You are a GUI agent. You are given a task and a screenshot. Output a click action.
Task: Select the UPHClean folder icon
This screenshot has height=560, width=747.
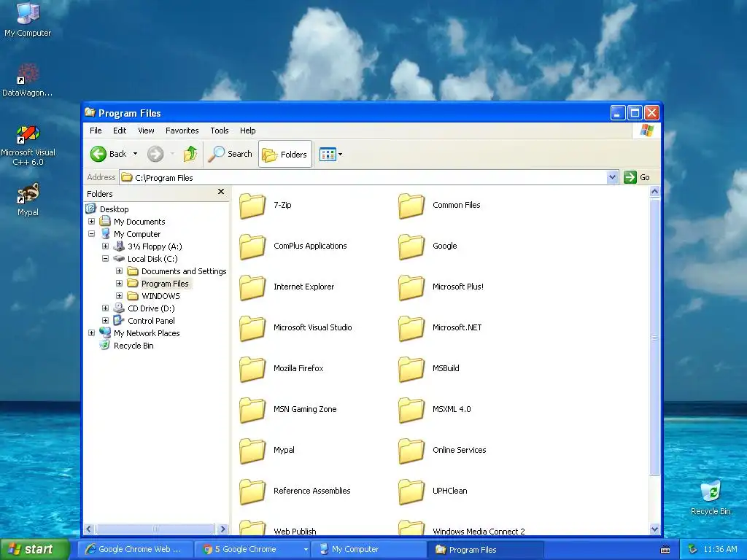point(411,491)
